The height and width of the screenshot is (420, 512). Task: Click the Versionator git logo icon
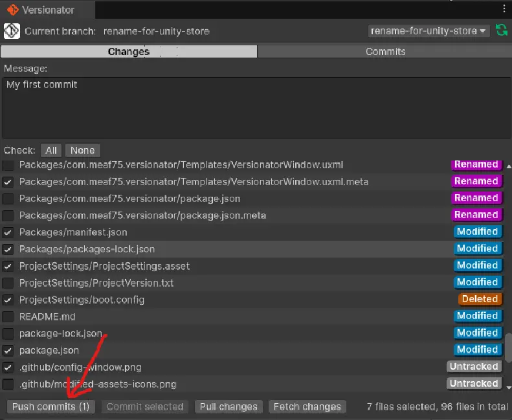coord(12,10)
